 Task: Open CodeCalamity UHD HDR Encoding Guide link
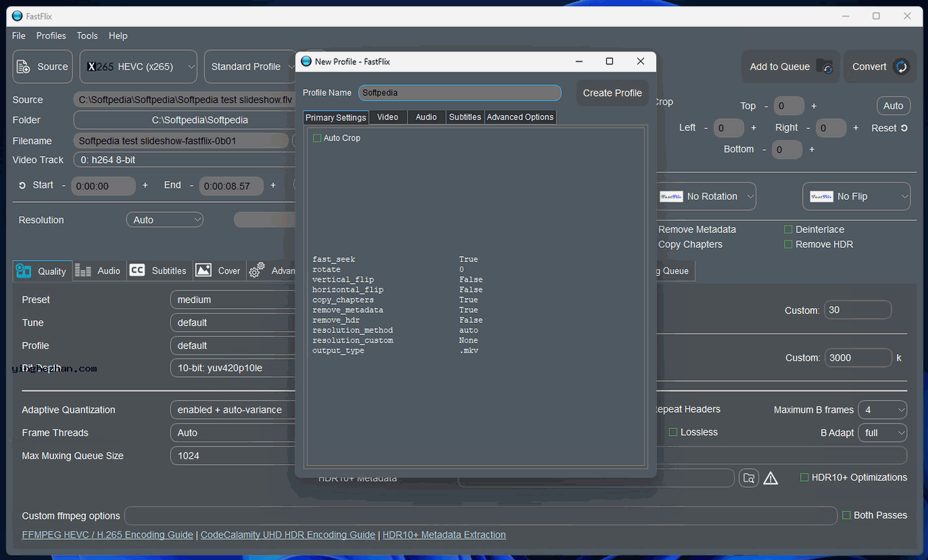tap(288, 535)
